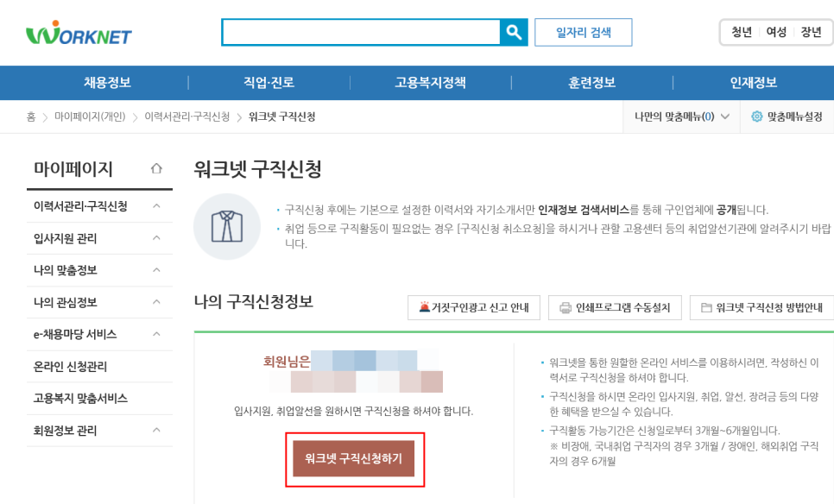Collapse the 입사지원 관리 sidebar section
This screenshot has width=834, height=504.
coord(156,237)
